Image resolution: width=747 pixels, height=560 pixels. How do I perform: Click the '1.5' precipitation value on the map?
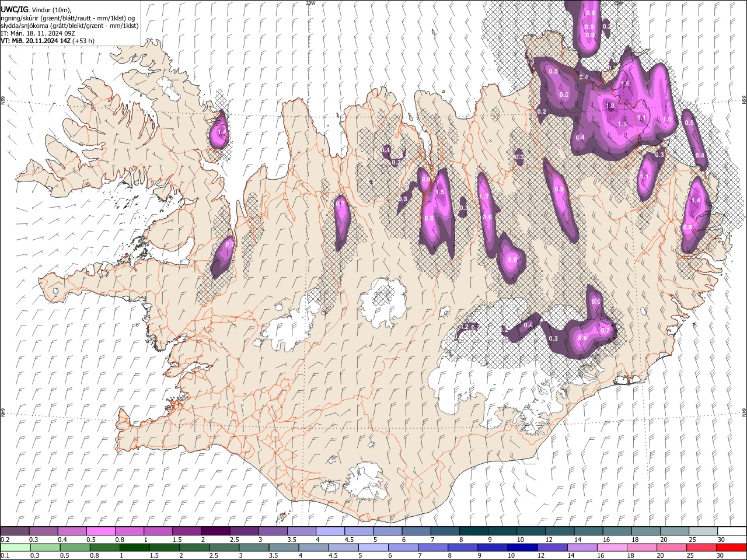[x=440, y=192]
